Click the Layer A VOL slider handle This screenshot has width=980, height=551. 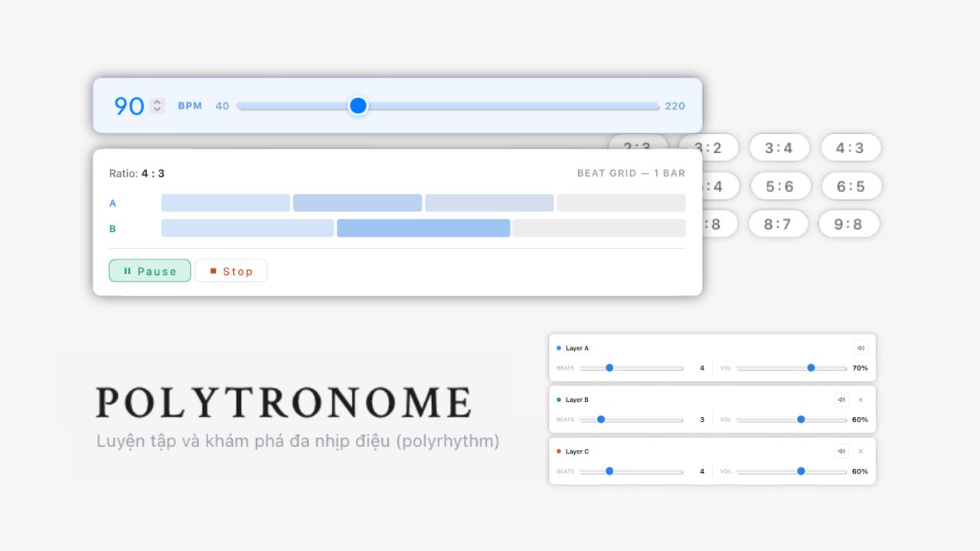coord(811,368)
